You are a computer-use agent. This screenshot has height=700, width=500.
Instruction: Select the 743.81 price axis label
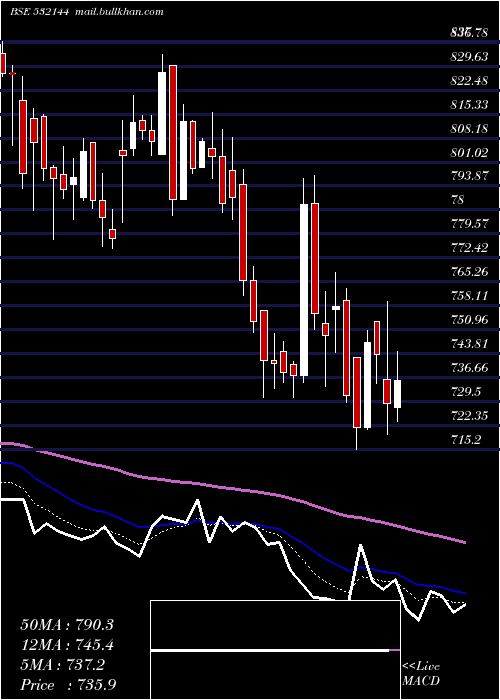[x=468, y=344]
